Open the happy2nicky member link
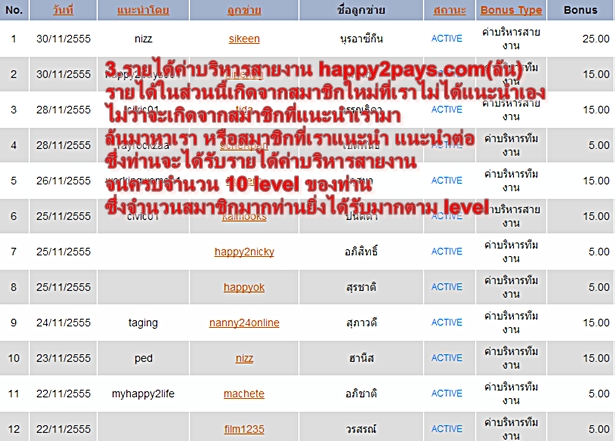This screenshot has height=441, width=615. pyautogui.click(x=244, y=251)
